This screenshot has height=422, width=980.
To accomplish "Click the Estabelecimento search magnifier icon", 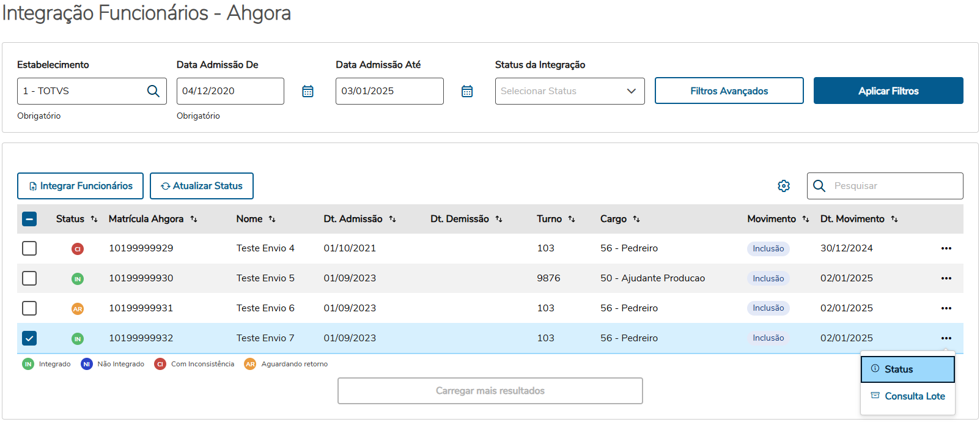I will coord(153,91).
